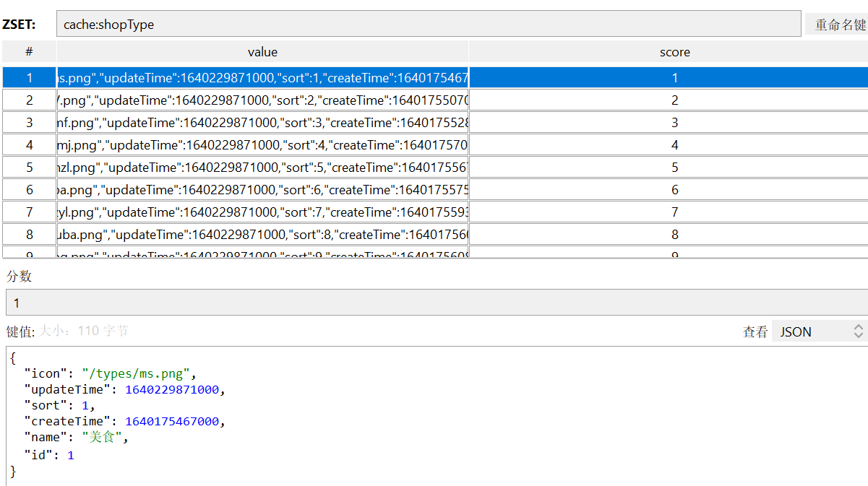Click the 分数 score input field

(x=437, y=303)
